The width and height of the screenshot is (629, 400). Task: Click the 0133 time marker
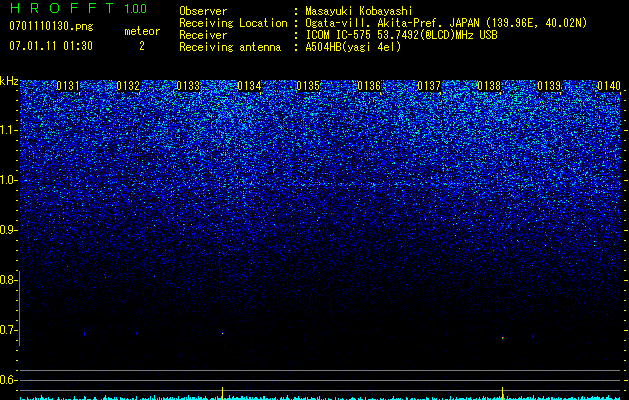(x=188, y=86)
